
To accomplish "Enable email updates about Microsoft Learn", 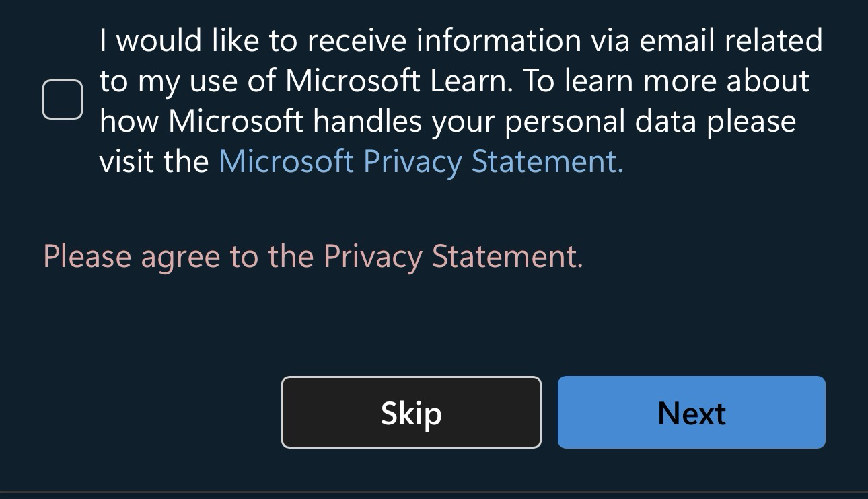I will [63, 100].
